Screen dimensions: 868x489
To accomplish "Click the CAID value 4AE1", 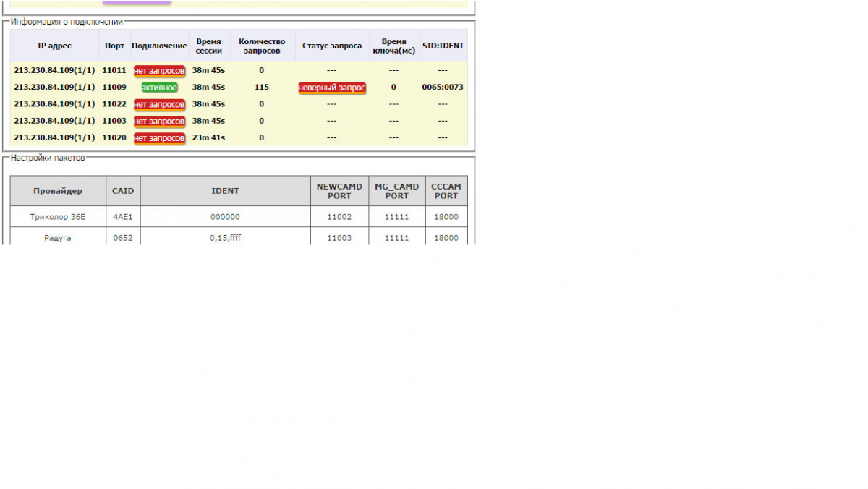I will [123, 217].
